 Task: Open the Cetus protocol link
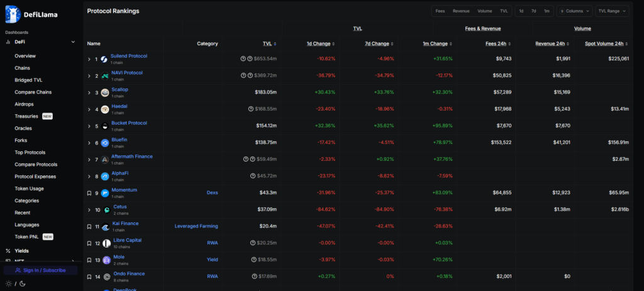click(x=120, y=207)
